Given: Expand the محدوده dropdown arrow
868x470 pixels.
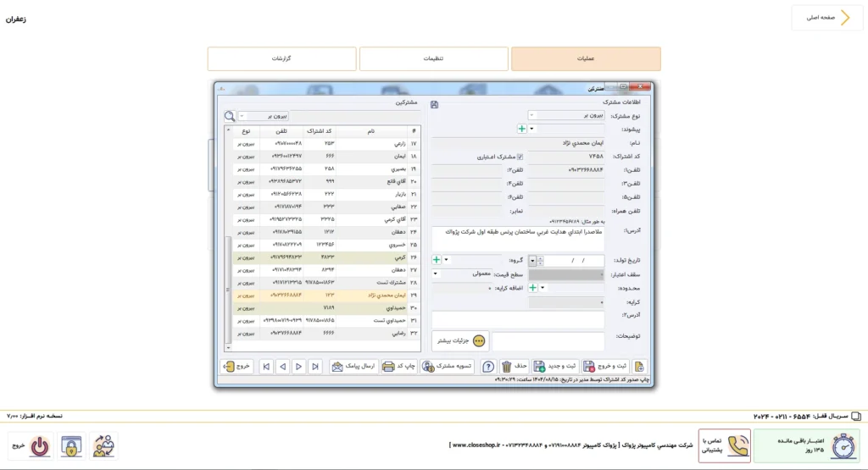Looking at the screenshot, I should 542,288.
